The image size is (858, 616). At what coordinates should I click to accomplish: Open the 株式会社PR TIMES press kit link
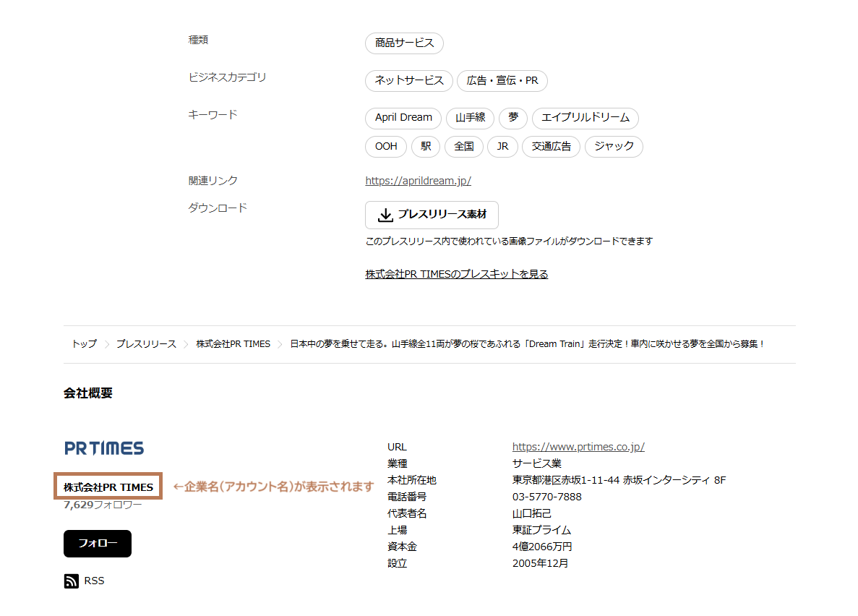pos(456,274)
